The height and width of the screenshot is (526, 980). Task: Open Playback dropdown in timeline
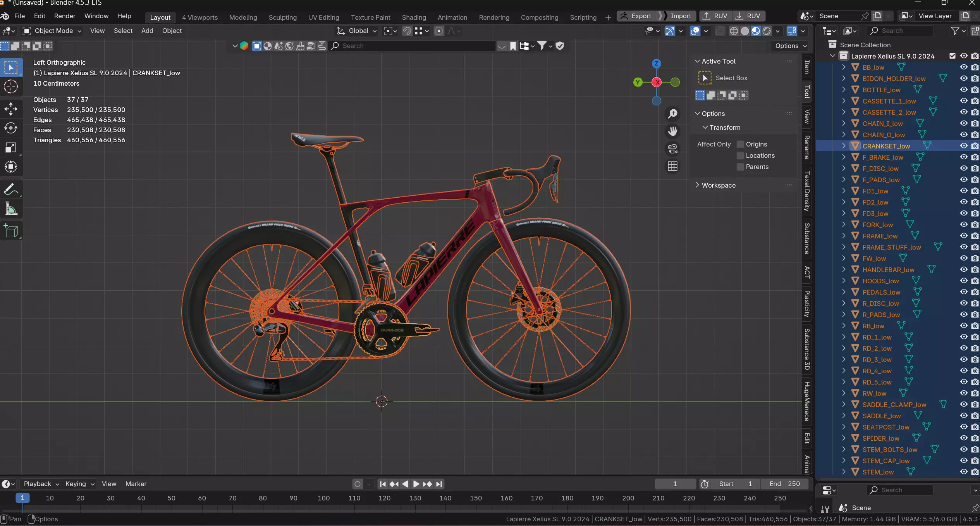tap(41, 484)
